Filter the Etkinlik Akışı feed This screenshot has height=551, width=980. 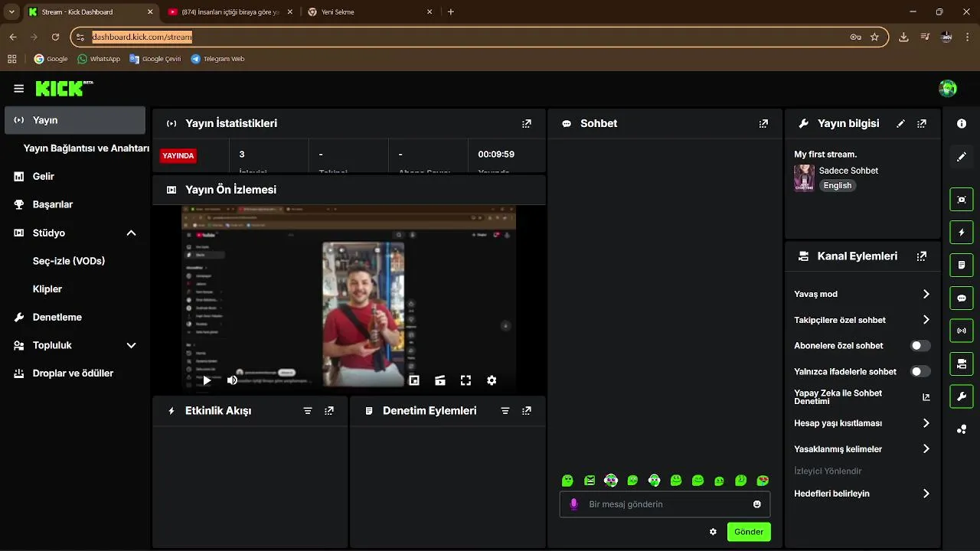coord(308,411)
